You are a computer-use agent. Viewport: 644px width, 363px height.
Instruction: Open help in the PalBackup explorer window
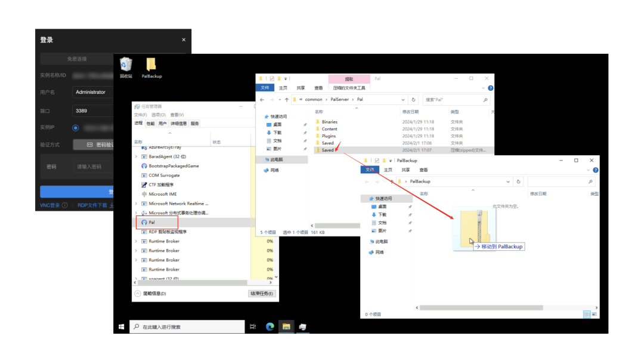(x=596, y=170)
